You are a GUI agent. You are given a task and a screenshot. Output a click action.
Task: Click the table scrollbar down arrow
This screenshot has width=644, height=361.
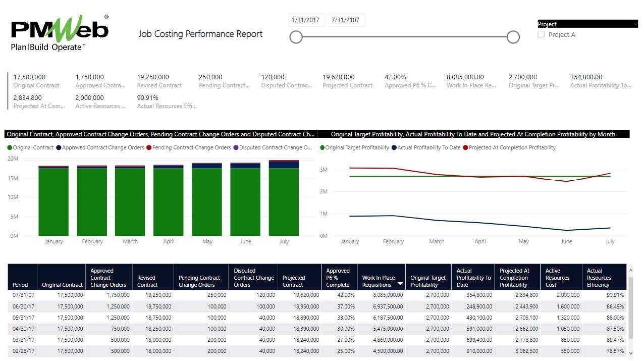coord(630,352)
